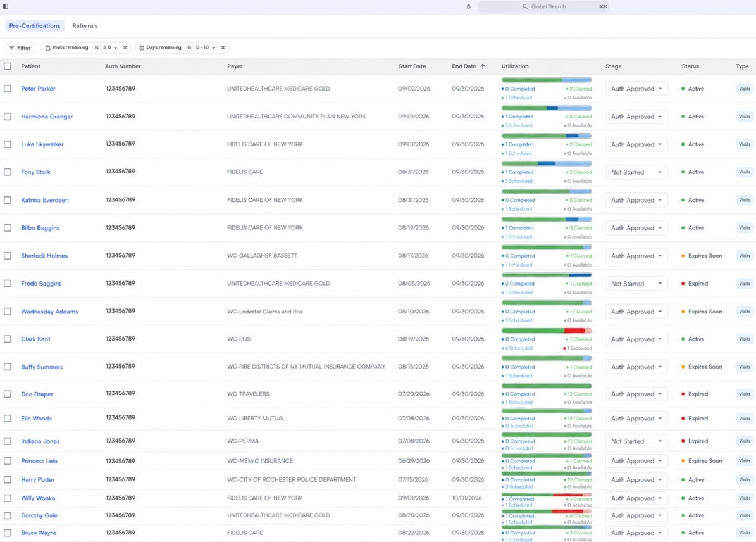Remove the Days remaining filter
Image resolution: width=756 pixels, height=542 pixels.
pos(223,47)
